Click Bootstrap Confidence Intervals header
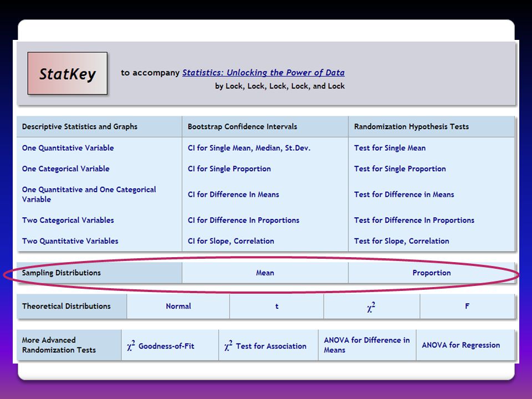 (x=242, y=126)
